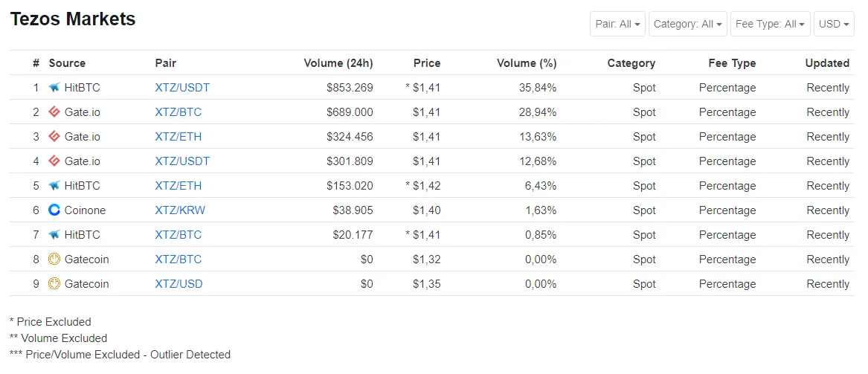The height and width of the screenshot is (374, 868).
Task: Follow the XTZ/USD Gatecoin link
Action: (x=179, y=284)
